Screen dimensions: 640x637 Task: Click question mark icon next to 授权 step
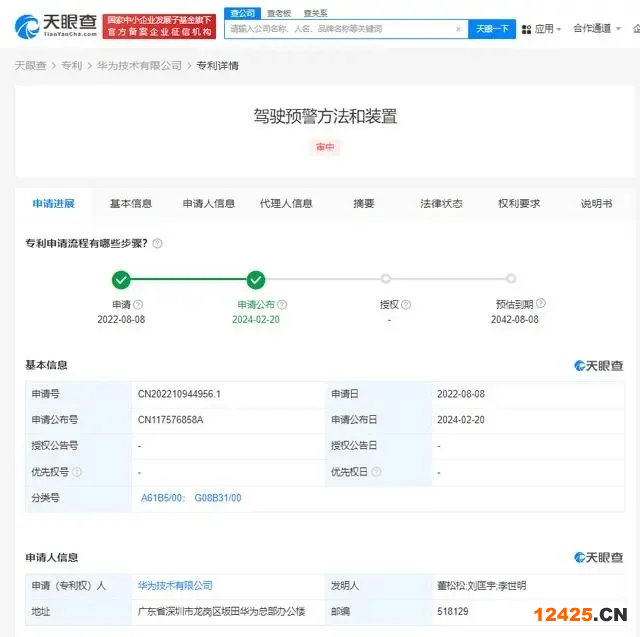coord(405,305)
